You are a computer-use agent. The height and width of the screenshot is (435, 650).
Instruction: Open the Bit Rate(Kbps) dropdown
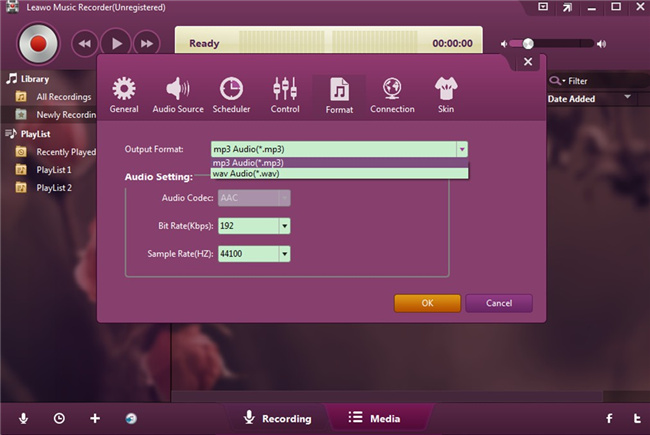284,226
